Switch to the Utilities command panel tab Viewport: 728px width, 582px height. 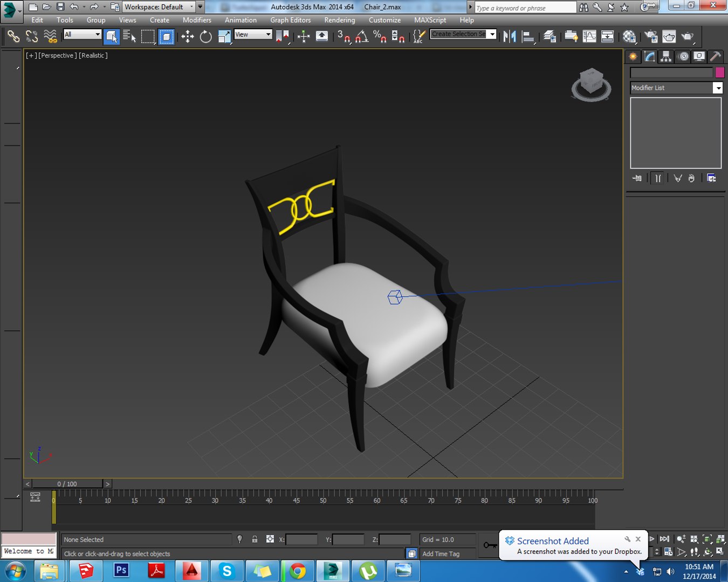point(716,57)
